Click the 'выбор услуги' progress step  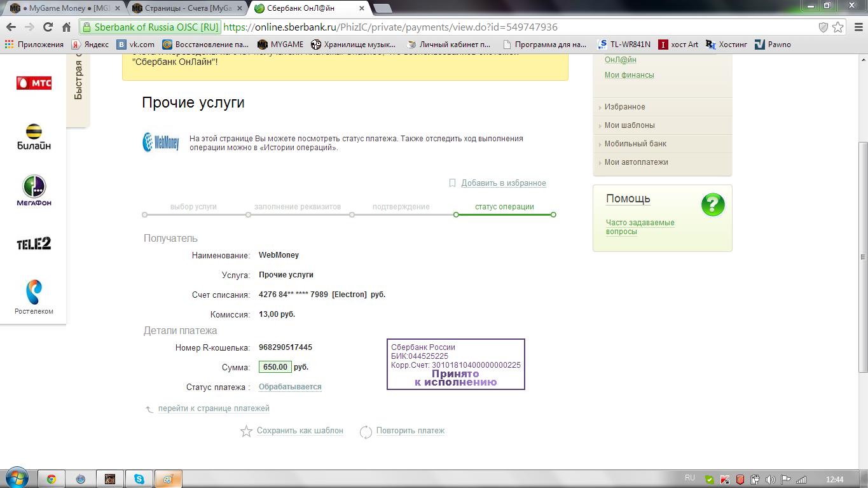click(193, 207)
